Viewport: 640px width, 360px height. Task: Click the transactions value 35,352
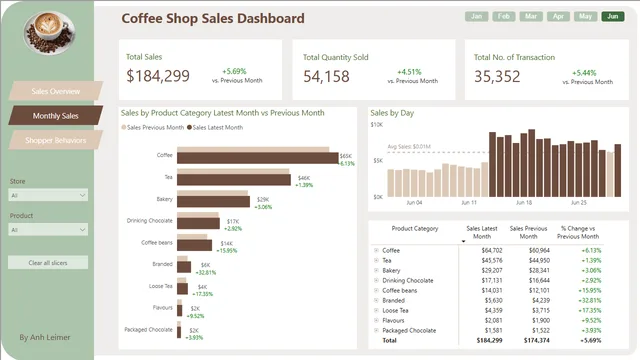point(497,76)
